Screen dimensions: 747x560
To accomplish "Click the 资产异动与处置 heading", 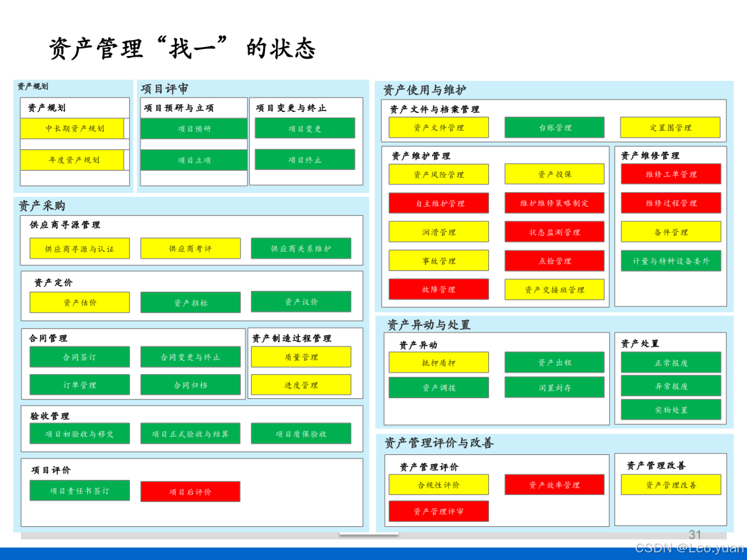I will [x=429, y=325].
